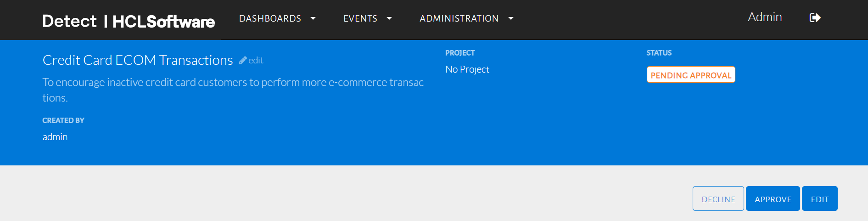Click the No Project value

467,69
